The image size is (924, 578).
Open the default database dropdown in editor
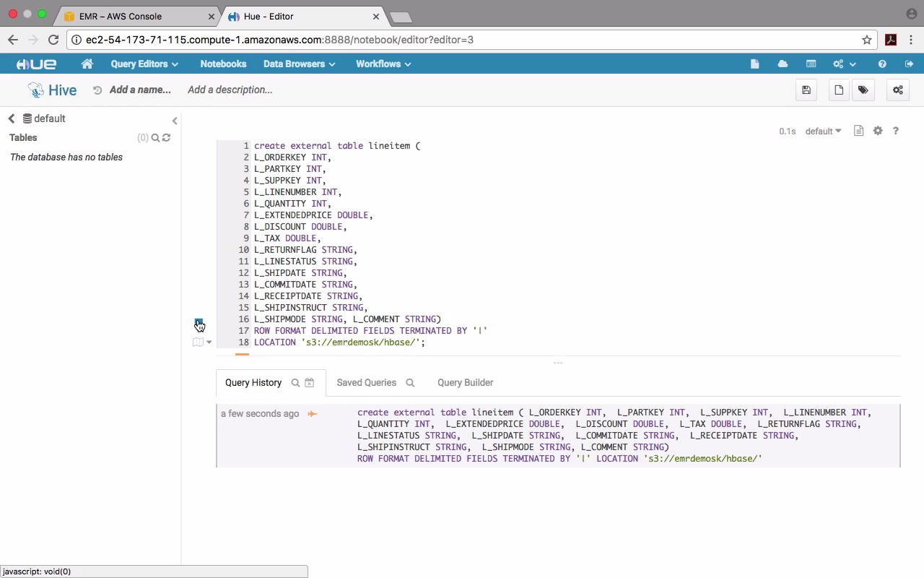click(x=823, y=131)
